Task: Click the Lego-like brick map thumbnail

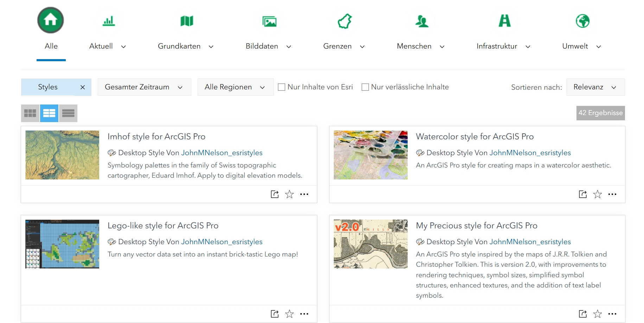Action: click(x=62, y=244)
